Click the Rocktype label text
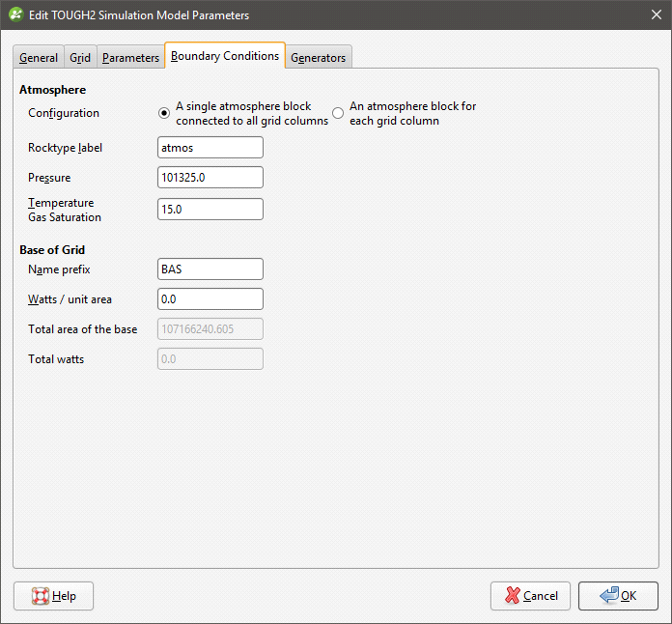 (x=65, y=148)
